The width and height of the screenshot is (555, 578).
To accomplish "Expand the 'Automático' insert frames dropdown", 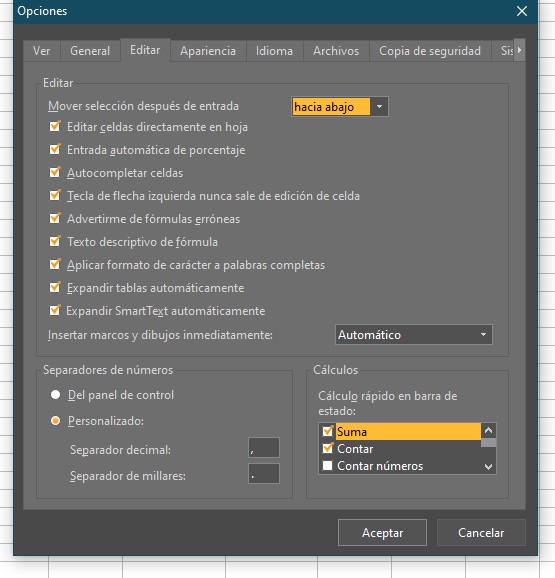I will (413, 334).
